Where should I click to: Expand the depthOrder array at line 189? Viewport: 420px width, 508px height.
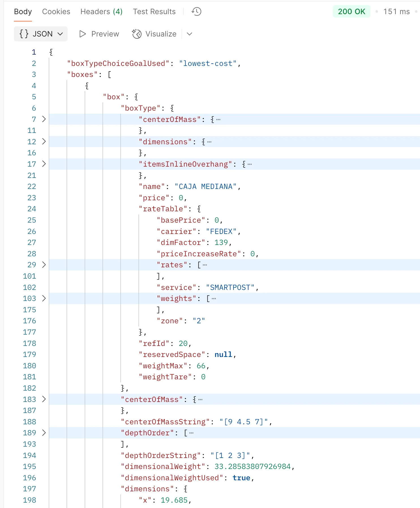click(x=44, y=433)
